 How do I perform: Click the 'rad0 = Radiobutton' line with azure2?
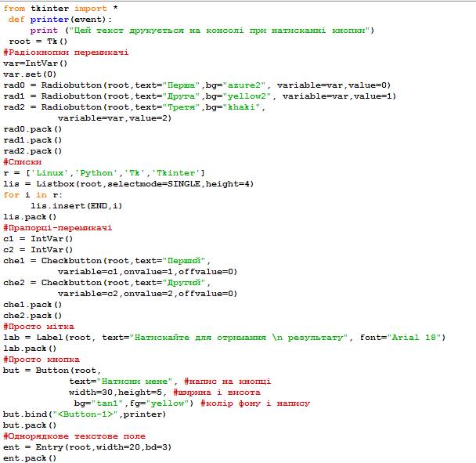pos(197,85)
